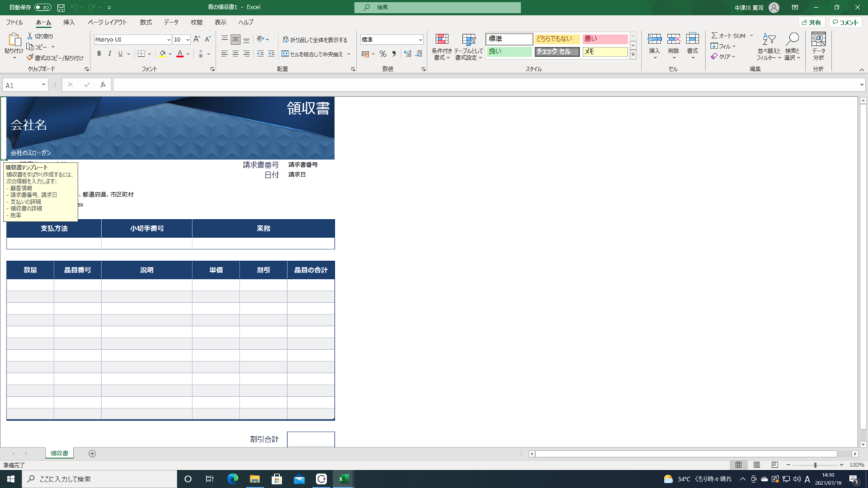The image size is (868, 488).
Task: Open the クリア clear dropdown
Action: 723,56
